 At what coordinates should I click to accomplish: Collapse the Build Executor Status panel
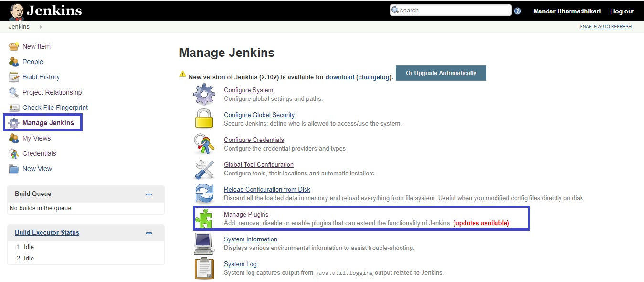tap(149, 233)
